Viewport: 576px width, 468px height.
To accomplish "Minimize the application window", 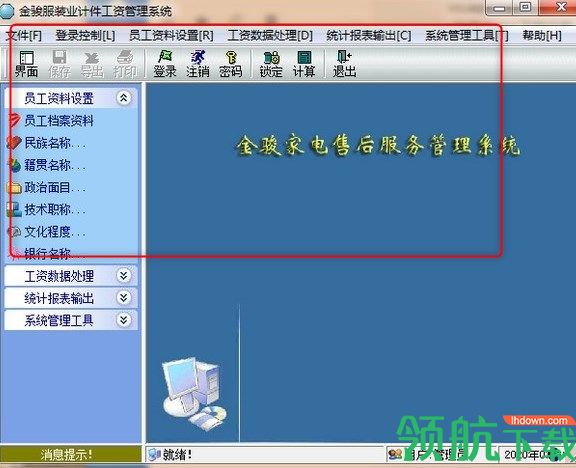I will click(x=499, y=7).
